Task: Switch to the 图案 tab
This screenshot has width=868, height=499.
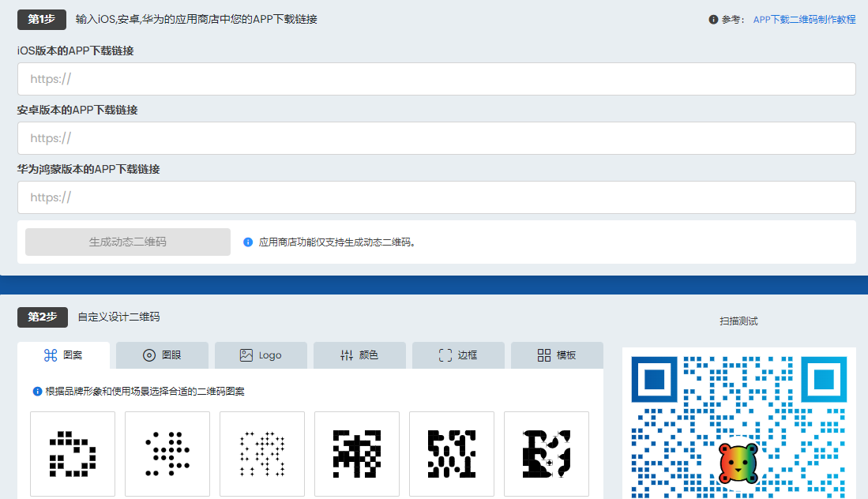Action: click(x=63, y=355)
